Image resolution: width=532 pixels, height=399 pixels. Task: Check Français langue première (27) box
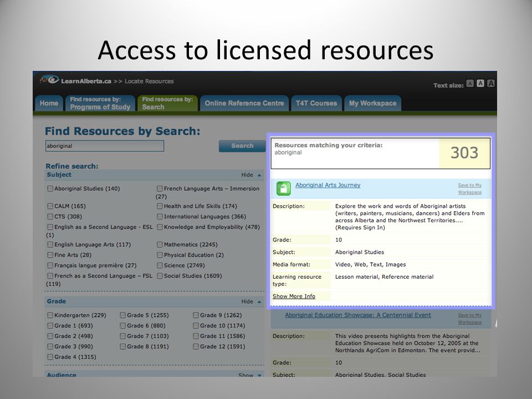point(50,265)
